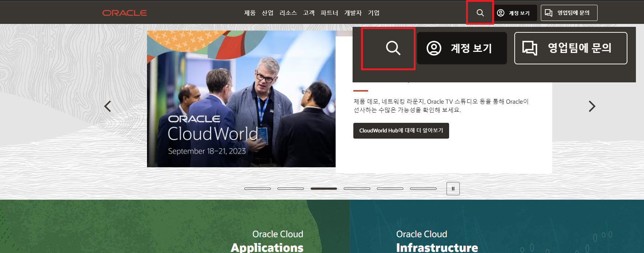644x253 pixels.
Task: Open the 산업 menu
Action: coord(267,13)
